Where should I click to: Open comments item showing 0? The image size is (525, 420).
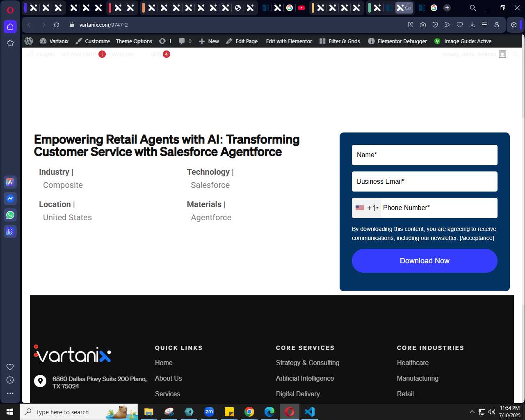point(185,41)
